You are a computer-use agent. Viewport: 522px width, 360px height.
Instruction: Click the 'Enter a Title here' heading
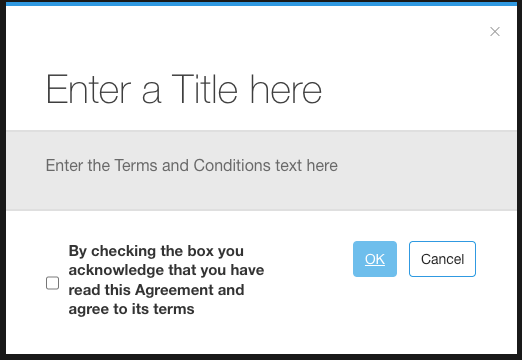tap(184, 89)
